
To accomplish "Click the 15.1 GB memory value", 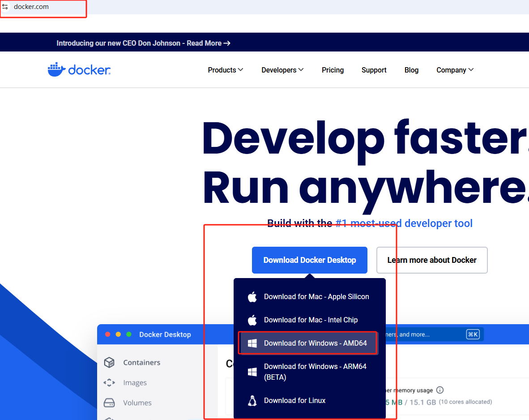I will coord(423,402).
